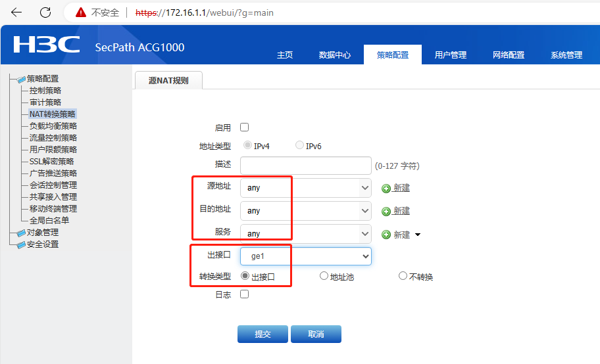Screen dimensions: 600x364
Task: Click green plus icon beside 目的地址
Action: [386, 212]
